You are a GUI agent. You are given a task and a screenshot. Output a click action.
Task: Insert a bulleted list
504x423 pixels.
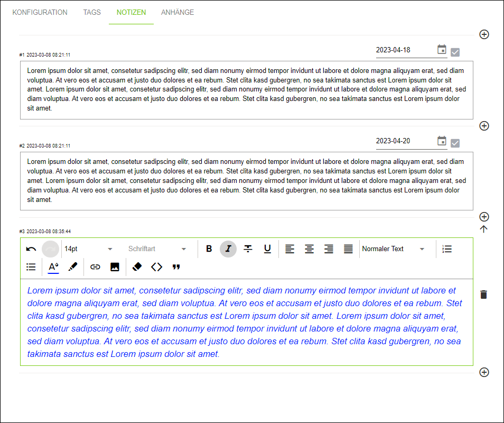point(31,266)
